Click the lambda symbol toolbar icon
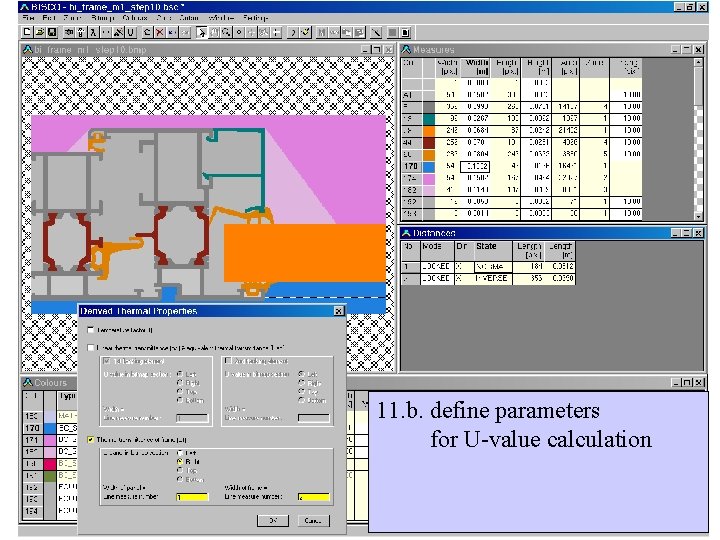This screenshot has height=540, width=720. 93,32
